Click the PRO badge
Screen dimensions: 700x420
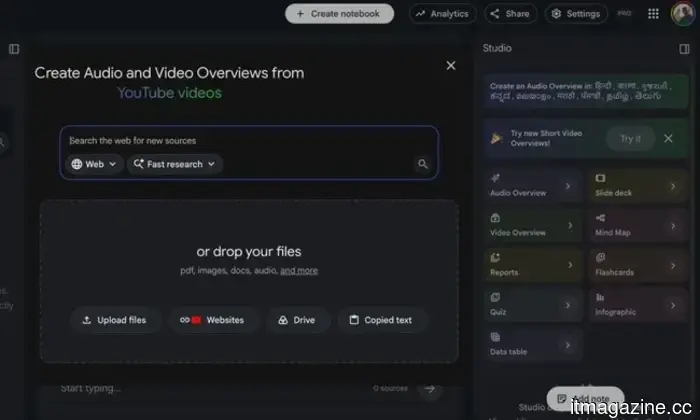(624, 13)
